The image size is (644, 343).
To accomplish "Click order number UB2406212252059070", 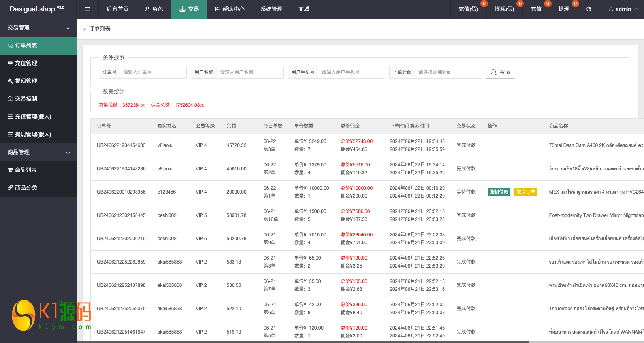I will click(121, 309).
